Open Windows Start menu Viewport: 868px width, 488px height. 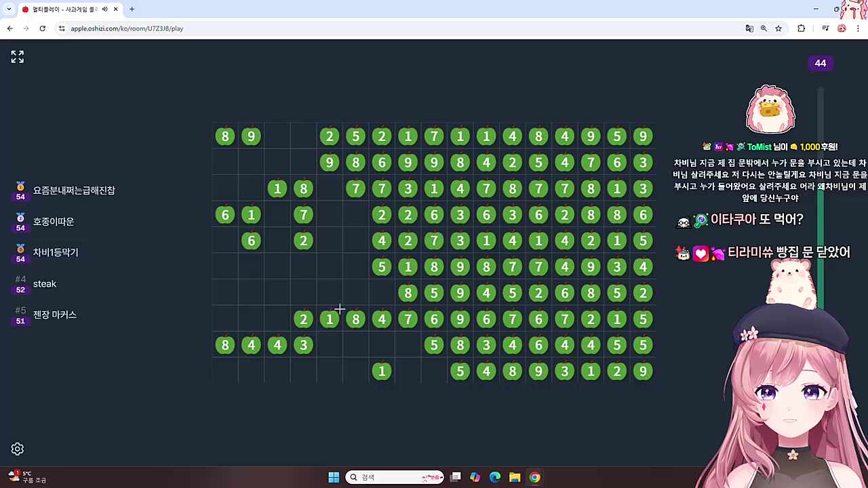point(334,477)
